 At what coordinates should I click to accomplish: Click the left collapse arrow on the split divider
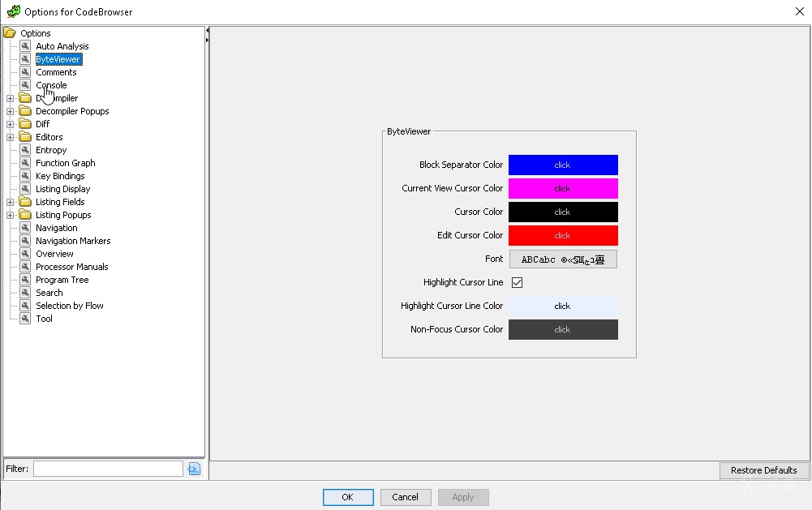pyautogui.click(x=207, y=31)
